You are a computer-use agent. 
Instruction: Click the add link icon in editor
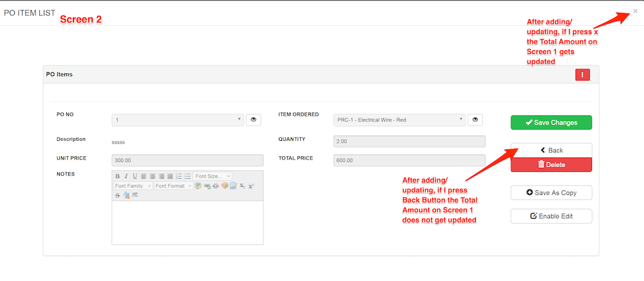click(x=207, y=186)
